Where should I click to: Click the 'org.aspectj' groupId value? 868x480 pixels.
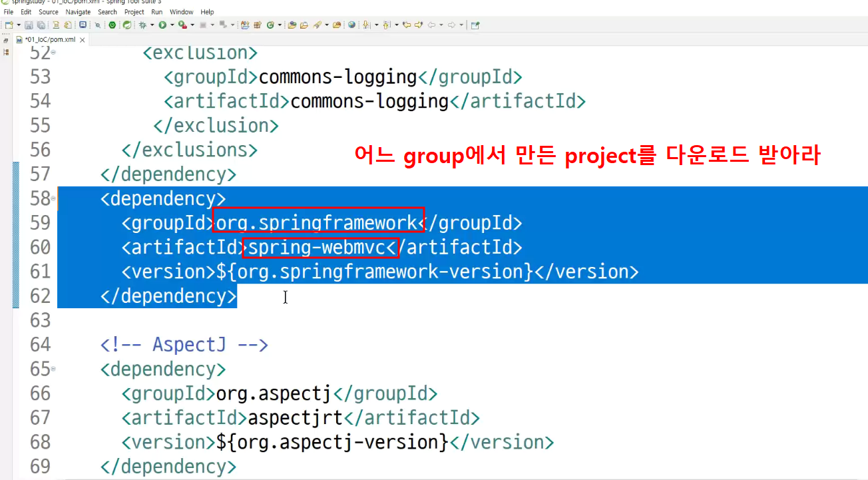[274, 393]
